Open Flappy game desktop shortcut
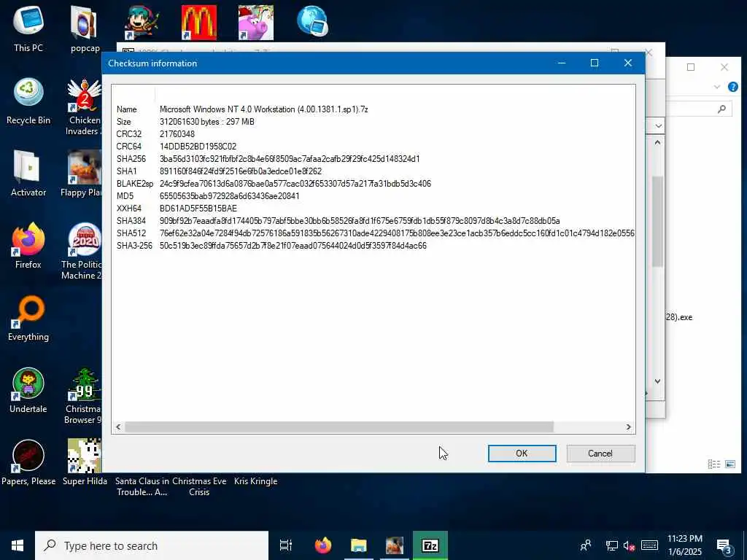Viewport: 747px width, 560px height. (x=82, y=173)
